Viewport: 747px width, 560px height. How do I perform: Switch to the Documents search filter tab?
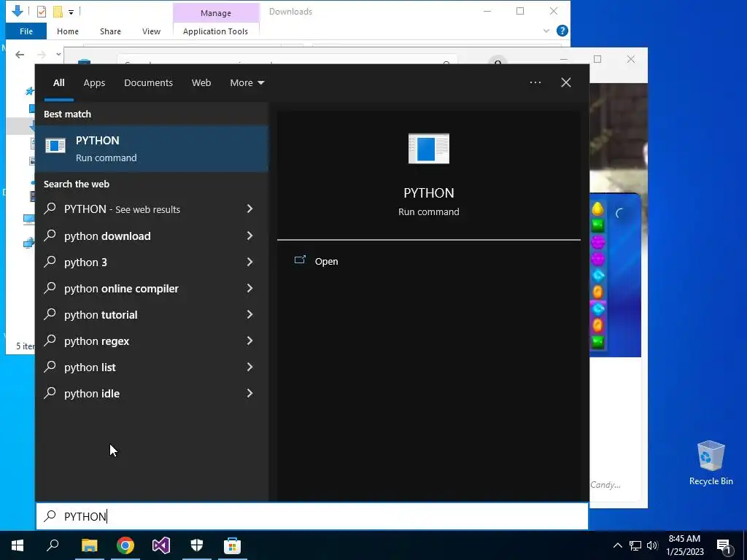(x=148, y=83)
